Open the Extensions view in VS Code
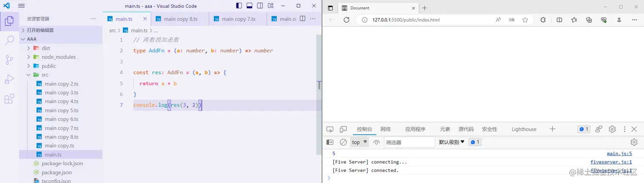This screenshot has width=644, height=183. click(x=9, y=99)
